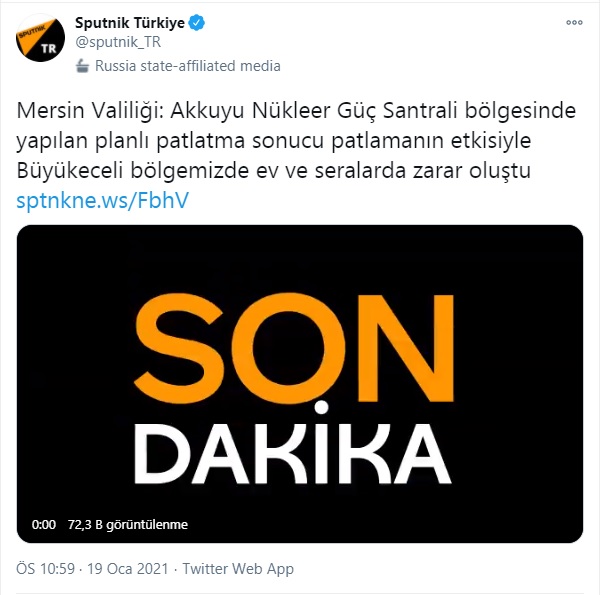Click the orange SON text in video

tap(294, 349)
